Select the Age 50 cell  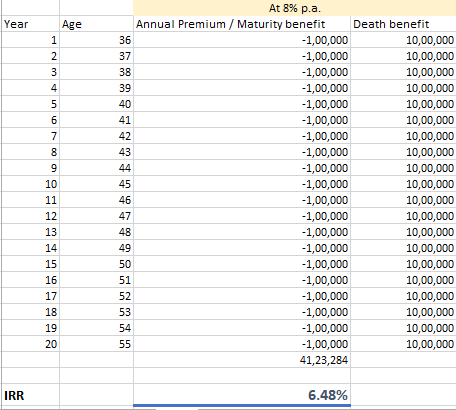tap(96, 264)
